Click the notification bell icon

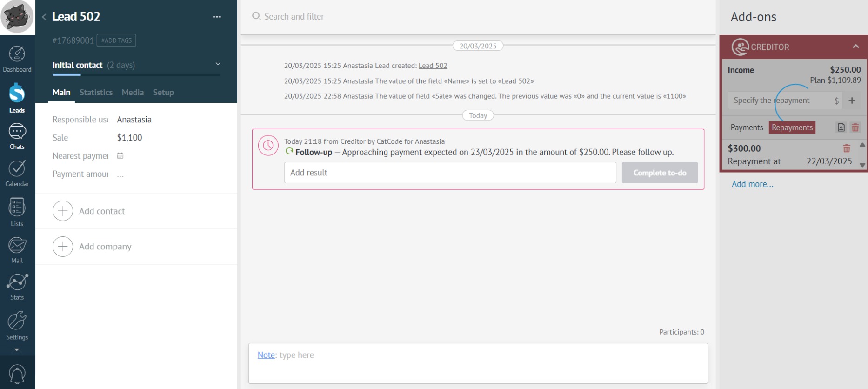(x=17, y=374)
